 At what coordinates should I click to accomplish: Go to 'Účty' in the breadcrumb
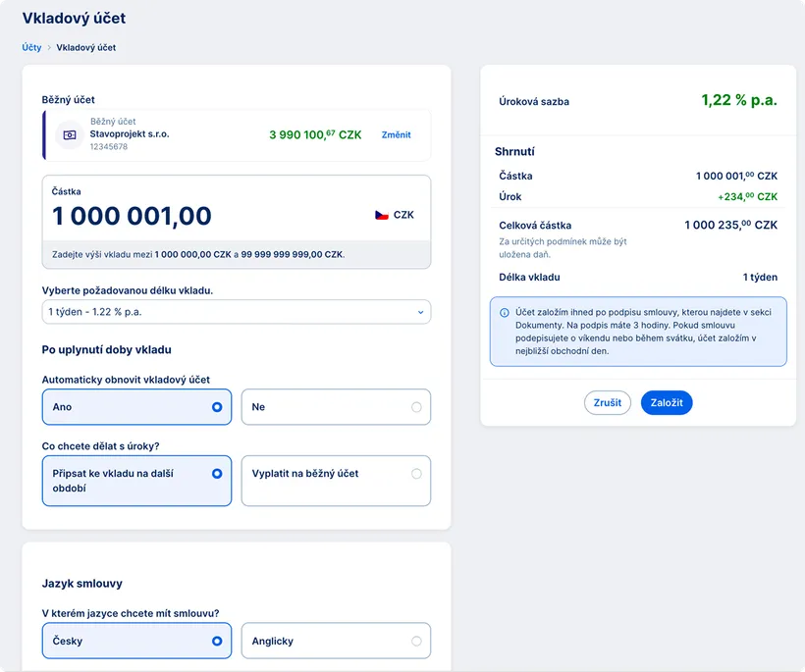tap(31, 47)
